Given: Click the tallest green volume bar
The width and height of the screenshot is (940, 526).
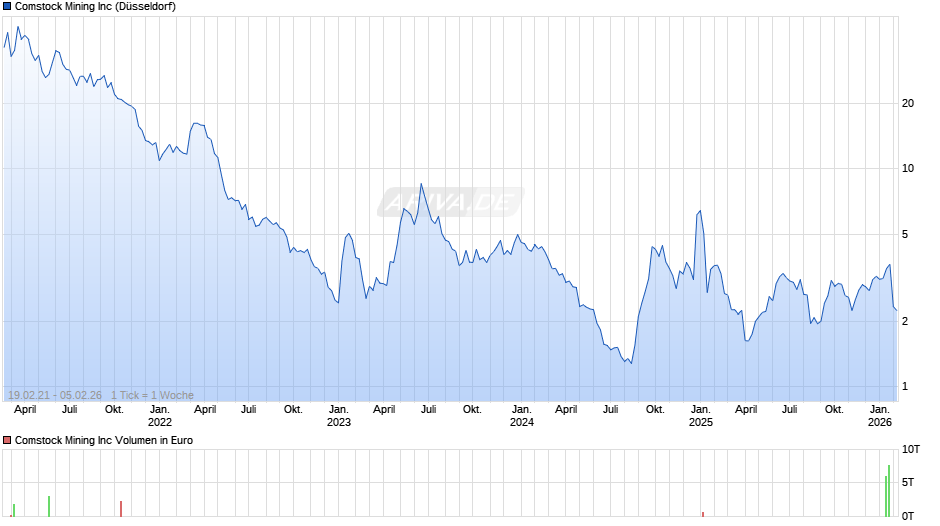Looking at the screenshot, I should tap(889, 491).
